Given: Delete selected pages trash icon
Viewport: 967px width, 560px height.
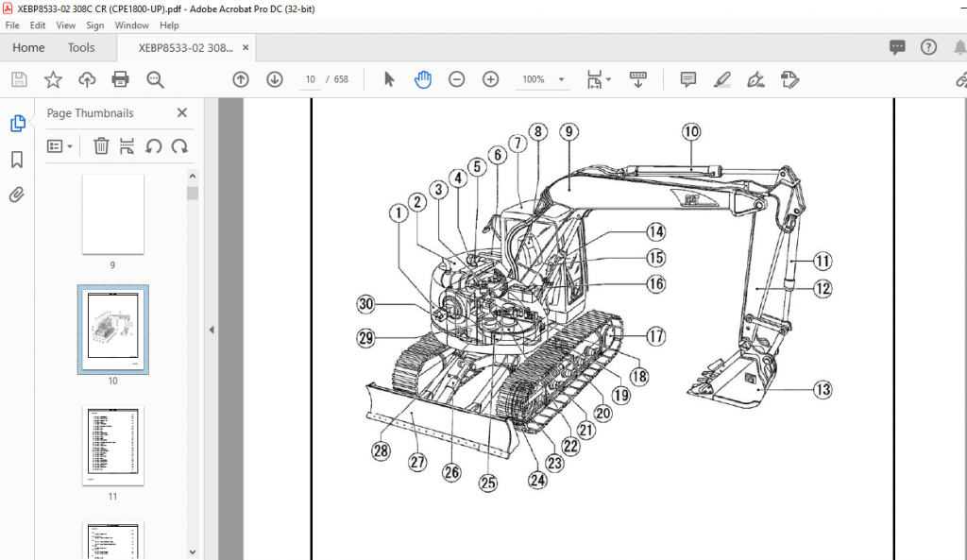Looking at the screenshot, I should tap(101, 146).
